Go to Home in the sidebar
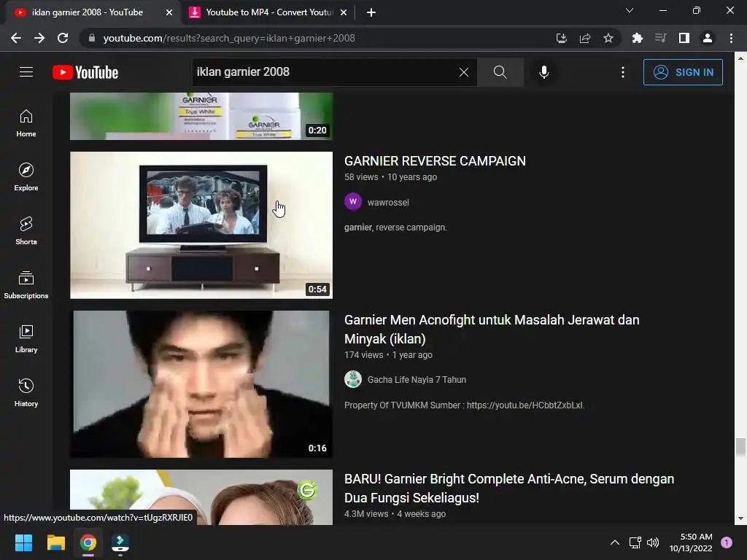Viewport: 747px width, 560px height. 26,123
